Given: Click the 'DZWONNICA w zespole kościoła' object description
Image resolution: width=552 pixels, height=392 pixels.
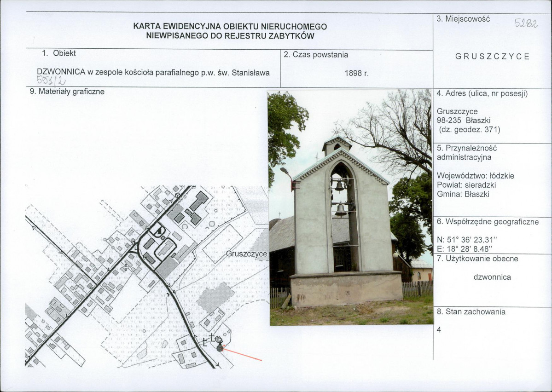Looking at the screenshot, I should (153, 72).
